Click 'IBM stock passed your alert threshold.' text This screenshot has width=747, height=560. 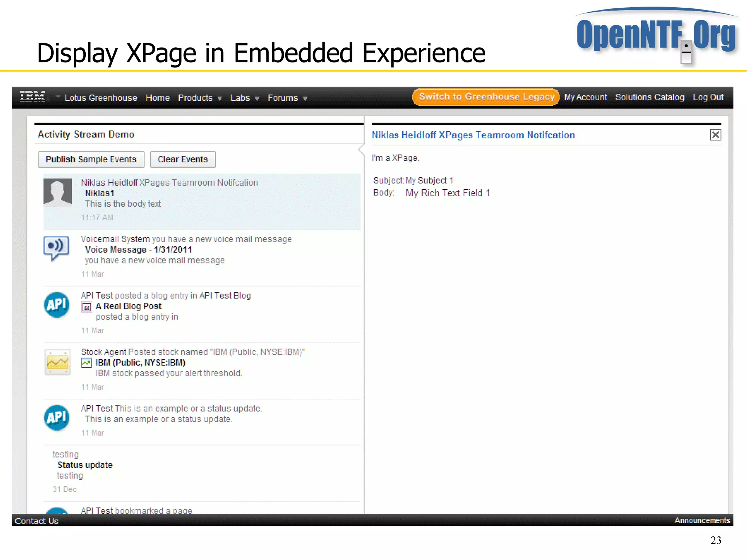169,373
